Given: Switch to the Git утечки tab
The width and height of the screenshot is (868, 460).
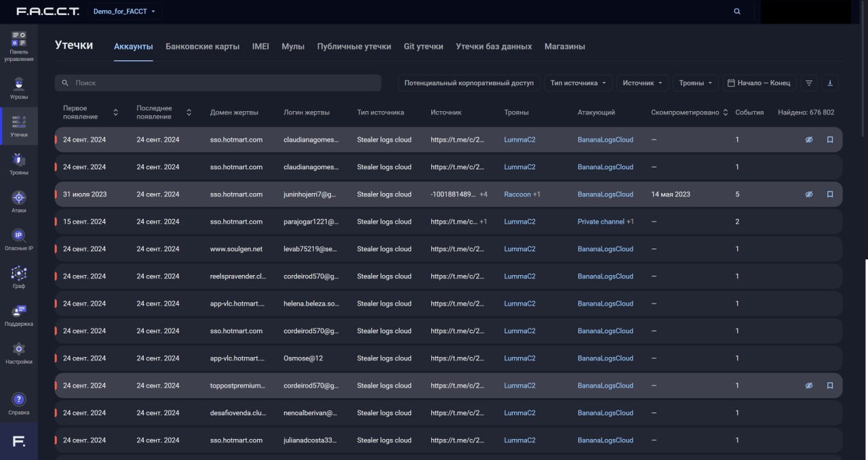Looking at the screenshot, I should click(x=423, y=47).
